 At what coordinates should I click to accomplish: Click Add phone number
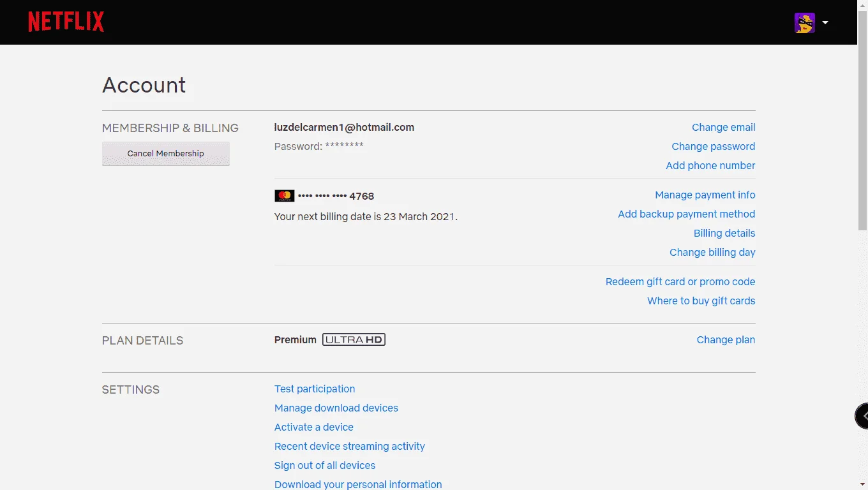pos(710,166)
